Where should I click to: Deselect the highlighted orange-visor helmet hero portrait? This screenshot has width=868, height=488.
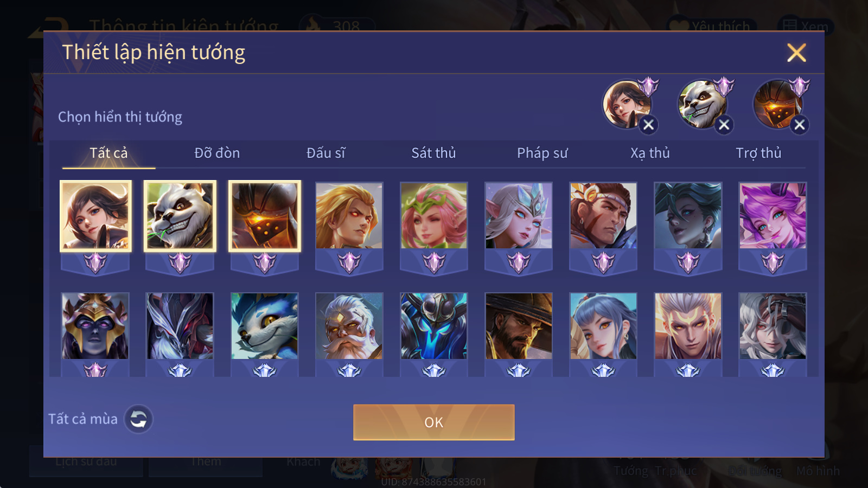pos(265,216)
